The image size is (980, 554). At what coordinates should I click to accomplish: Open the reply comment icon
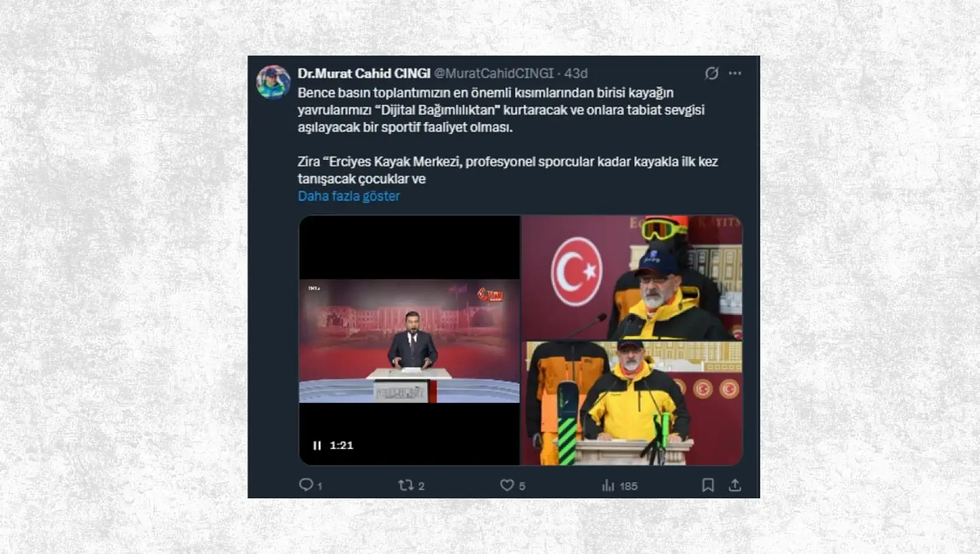pos(306,485)
